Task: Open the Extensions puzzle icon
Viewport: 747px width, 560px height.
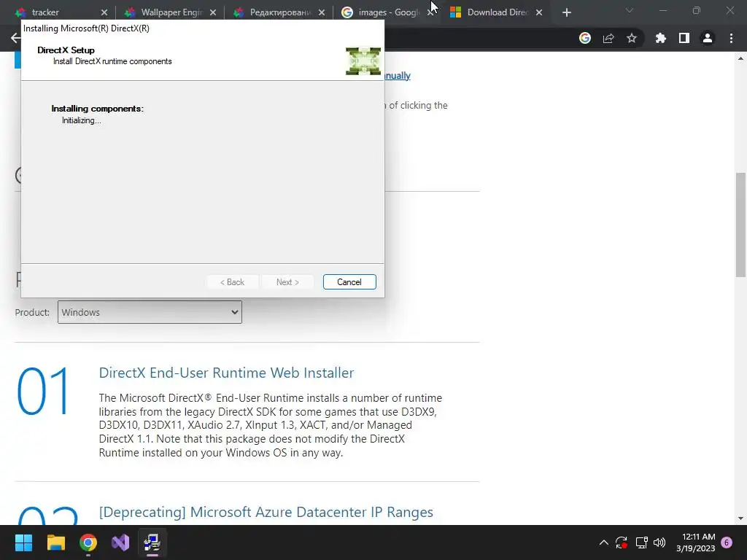Action: (x=661, y=38)
